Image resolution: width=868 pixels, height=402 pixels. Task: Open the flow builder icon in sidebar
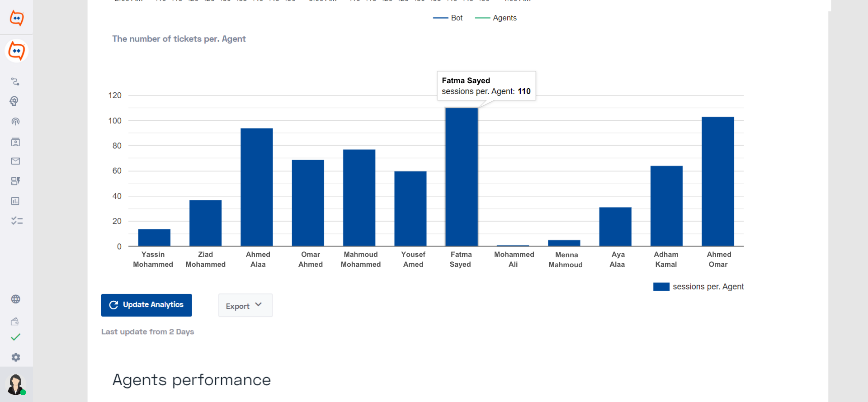tap(15, 81)
